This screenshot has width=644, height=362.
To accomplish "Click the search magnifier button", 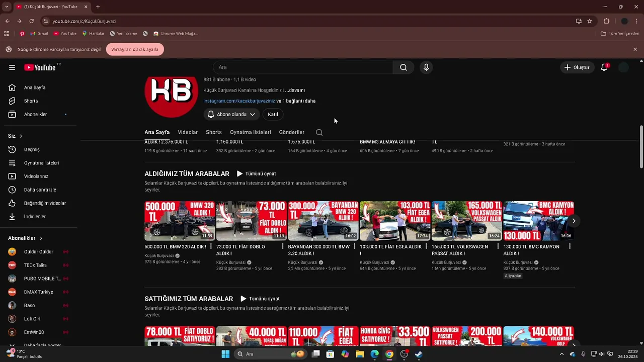I will [x=404, y=67].
